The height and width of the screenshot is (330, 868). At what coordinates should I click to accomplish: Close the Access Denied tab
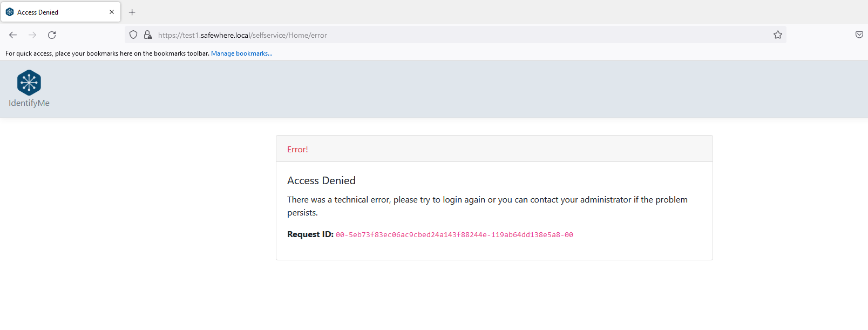(112, 12)
